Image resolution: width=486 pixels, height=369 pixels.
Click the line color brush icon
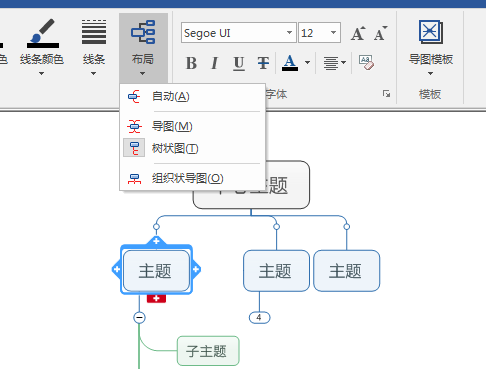click(43, 33)
